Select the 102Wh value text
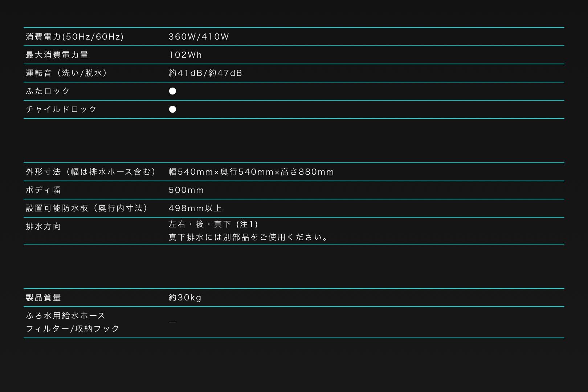588x392 pixels. [x=185, y=55]
